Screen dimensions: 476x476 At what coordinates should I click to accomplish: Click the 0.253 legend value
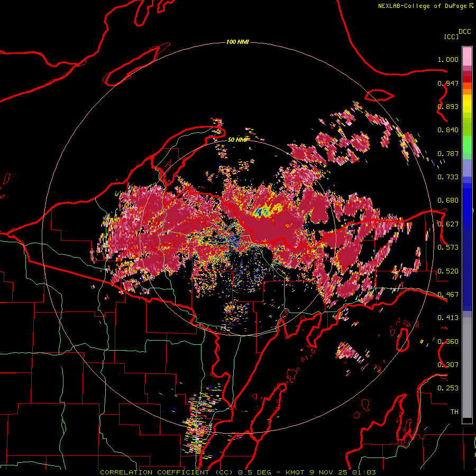tap(448, 388)
